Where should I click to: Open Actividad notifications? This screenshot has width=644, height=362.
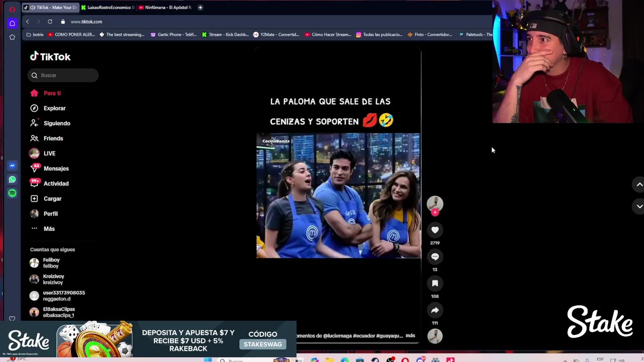[x=49, y=184]
